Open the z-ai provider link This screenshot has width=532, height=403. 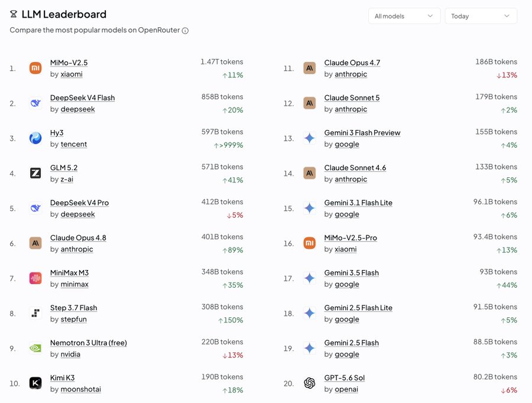click(67, 179)
